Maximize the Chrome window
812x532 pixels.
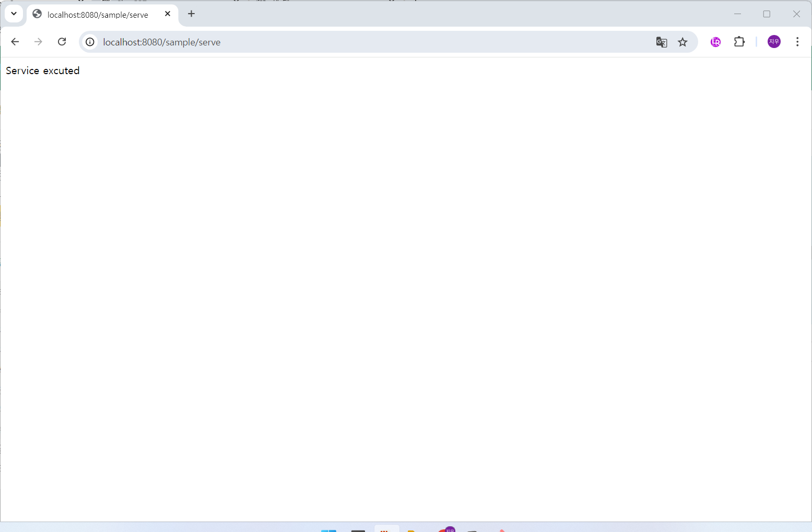[767, 14]
